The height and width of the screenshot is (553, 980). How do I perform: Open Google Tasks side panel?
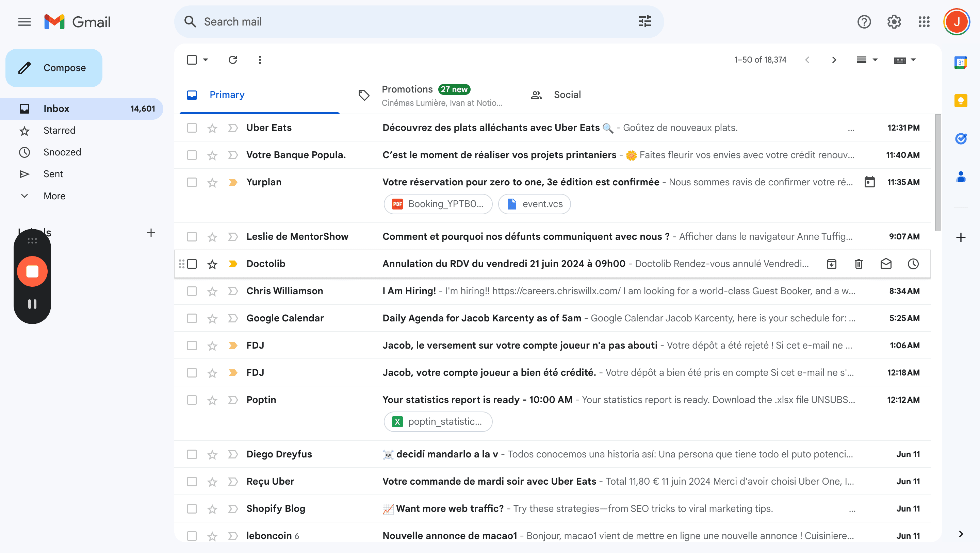[x=961, y=138]
